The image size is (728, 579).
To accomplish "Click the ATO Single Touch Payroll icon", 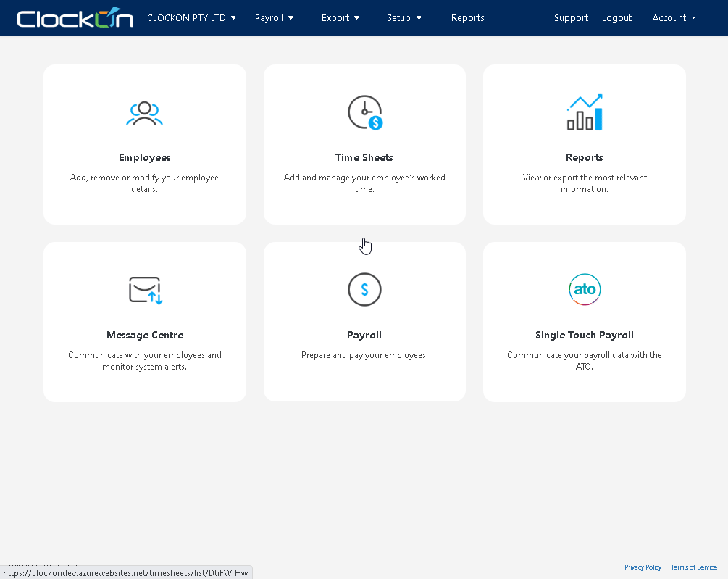I will (x=585, y=289).
